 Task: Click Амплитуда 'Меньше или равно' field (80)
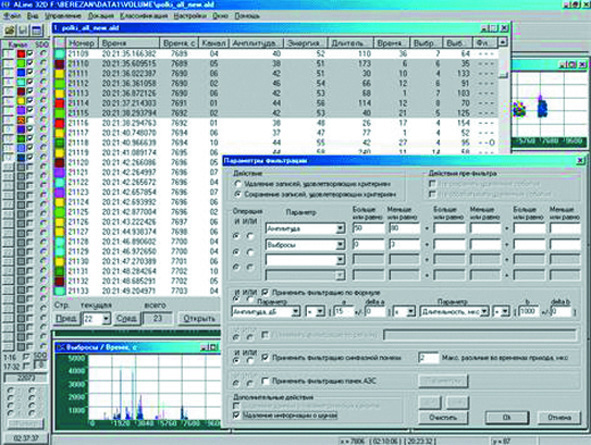pyautogui.click(x=404, y=228)
